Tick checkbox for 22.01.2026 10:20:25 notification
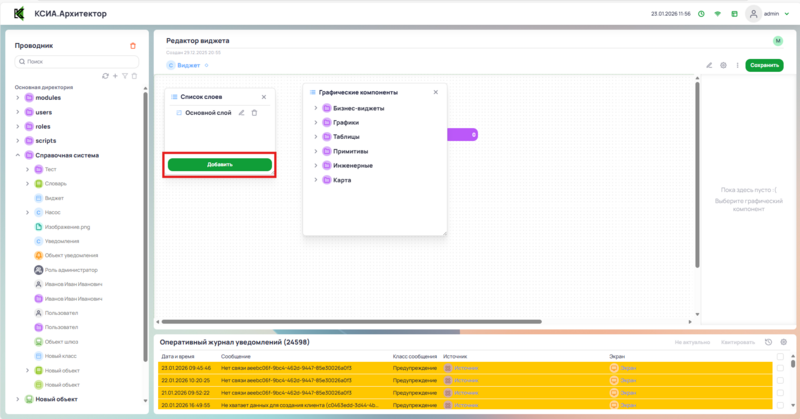 coord(780,380)
